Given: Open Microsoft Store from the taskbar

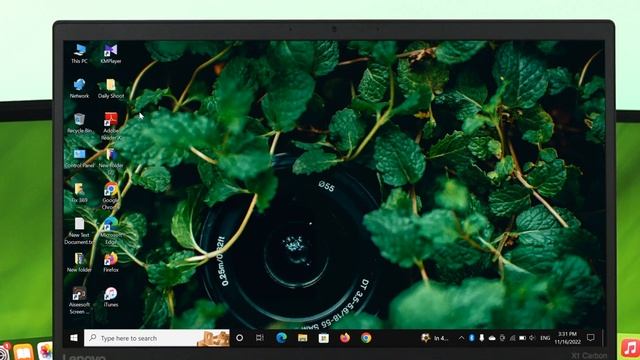Looking at the screenshot, I should (x=324, y=338).
